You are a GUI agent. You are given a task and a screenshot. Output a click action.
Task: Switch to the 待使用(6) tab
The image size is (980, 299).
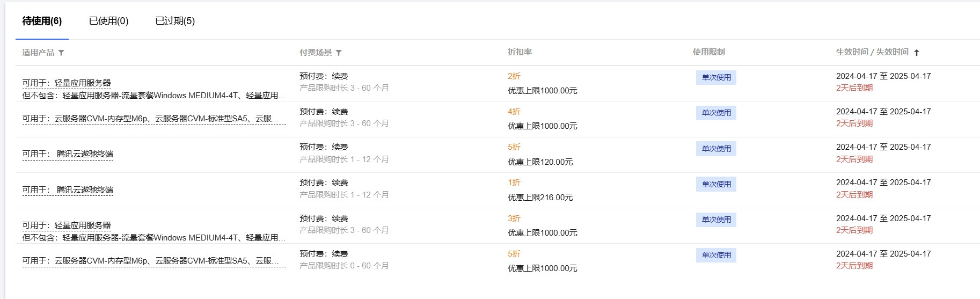pyautogui.click(x=42, y=21)
